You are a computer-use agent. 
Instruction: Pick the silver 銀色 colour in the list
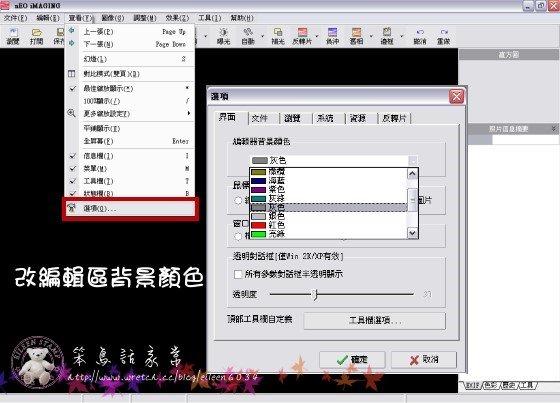[x=329, y=216]
